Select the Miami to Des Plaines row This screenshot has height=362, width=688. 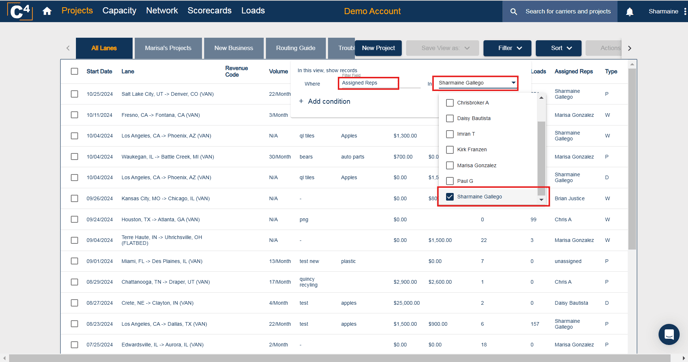(x=75, y=261)
